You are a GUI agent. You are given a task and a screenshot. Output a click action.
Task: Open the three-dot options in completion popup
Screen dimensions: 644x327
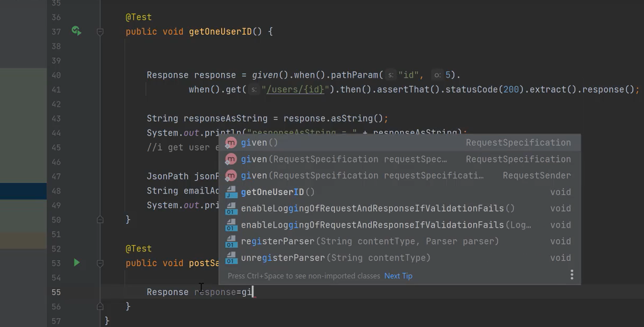point(572,275)
